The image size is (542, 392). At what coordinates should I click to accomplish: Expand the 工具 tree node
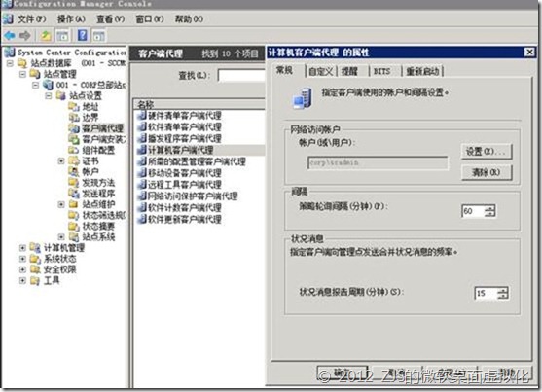(22, 280)
